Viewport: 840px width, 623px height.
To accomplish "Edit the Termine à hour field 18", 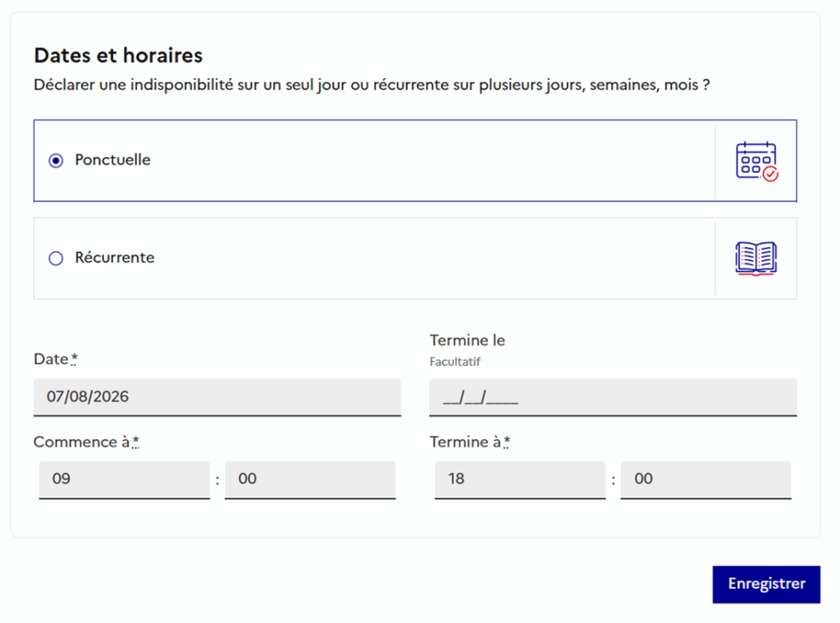I will pyautogui.click(x=520, y=480).
